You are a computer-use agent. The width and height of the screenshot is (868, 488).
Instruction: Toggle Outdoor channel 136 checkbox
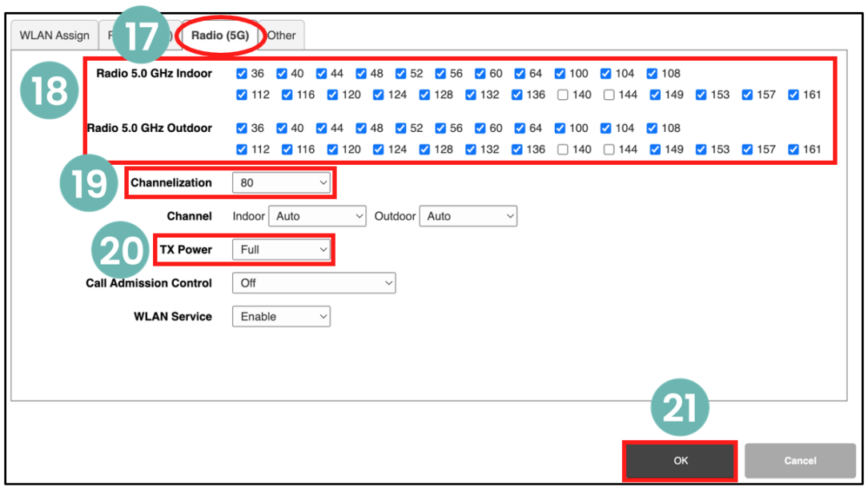point(516,150)
